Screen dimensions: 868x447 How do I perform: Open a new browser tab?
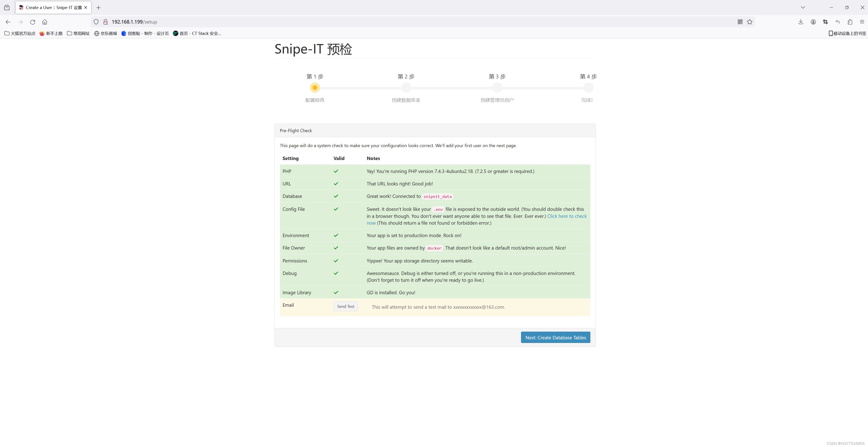click(98, 7)
